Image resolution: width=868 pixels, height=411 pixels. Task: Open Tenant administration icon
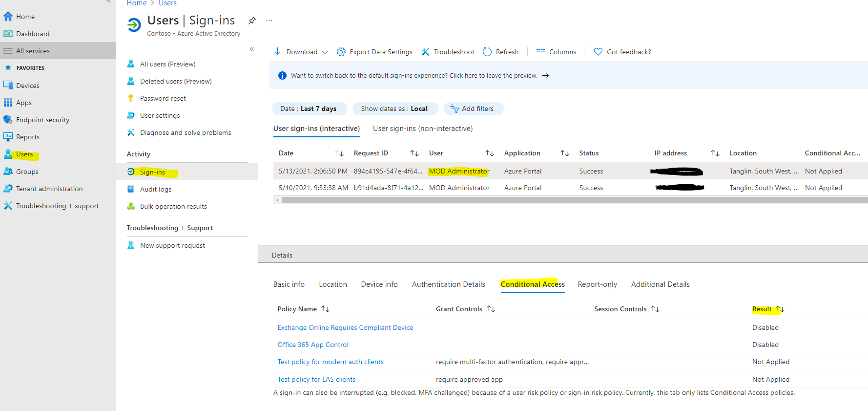click(8, 188)
